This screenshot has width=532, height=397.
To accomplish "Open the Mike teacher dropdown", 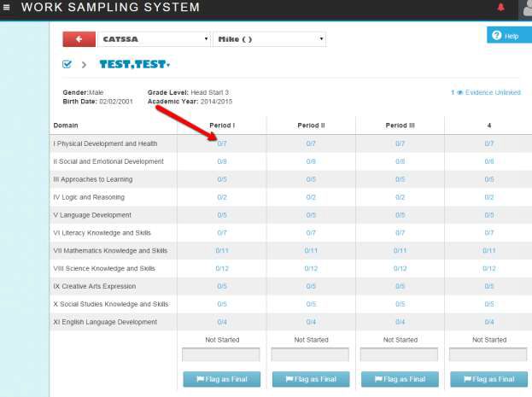I will [268, 39].
